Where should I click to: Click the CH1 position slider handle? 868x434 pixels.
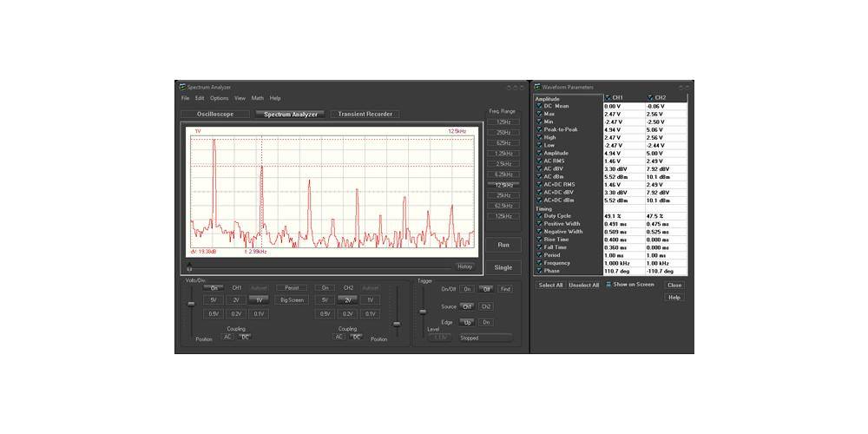click(x=191, y=303)
